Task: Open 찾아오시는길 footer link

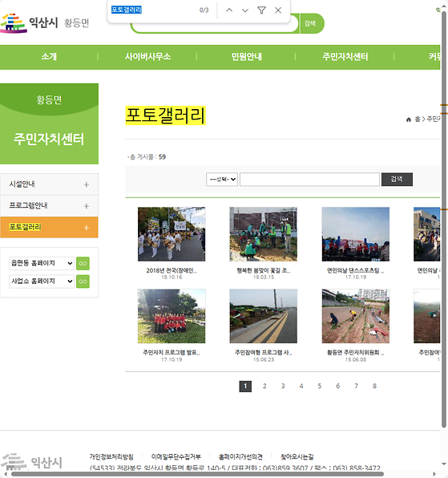Action: (297, 456)
